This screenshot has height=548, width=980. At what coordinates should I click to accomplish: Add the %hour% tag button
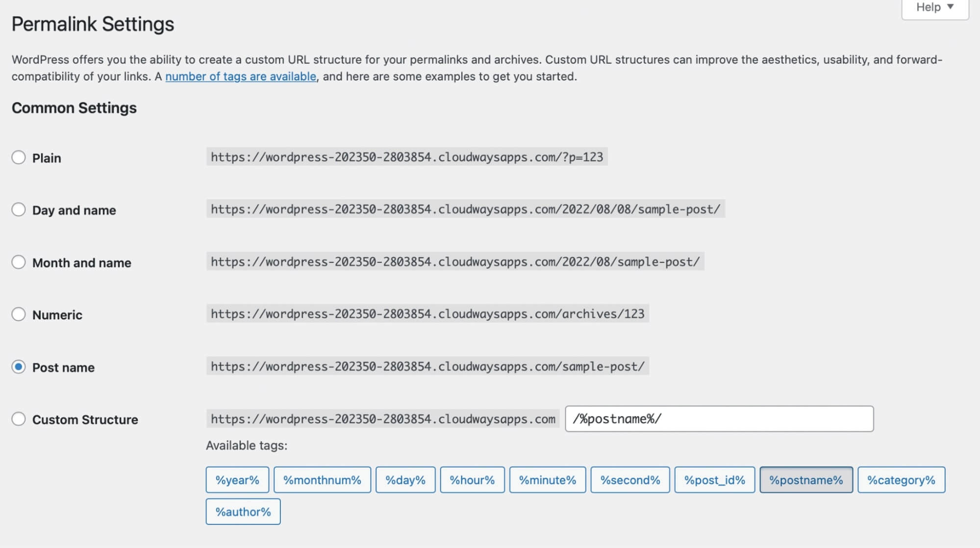(472, 480)
